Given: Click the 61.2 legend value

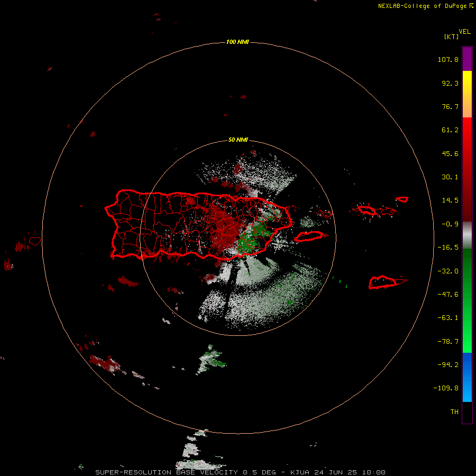Looking at the screenshot, I should pyautogui.click(x=450, y=130).
